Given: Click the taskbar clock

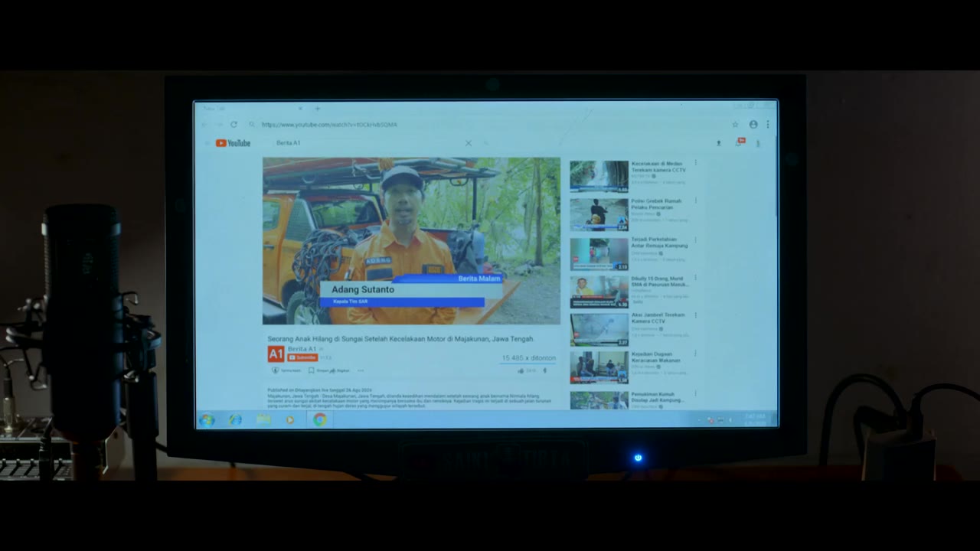Looking at the screenshot, I should pyautogui.click(x=755, y=419).
